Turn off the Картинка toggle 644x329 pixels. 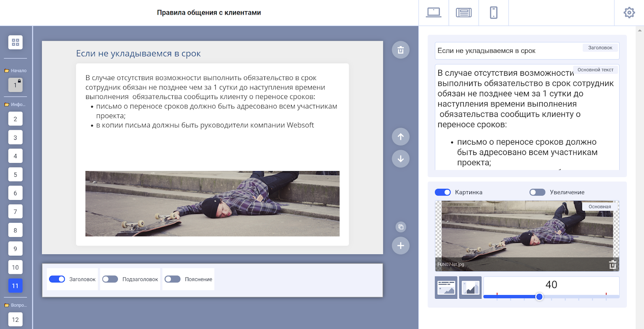[x=443, y=192]
